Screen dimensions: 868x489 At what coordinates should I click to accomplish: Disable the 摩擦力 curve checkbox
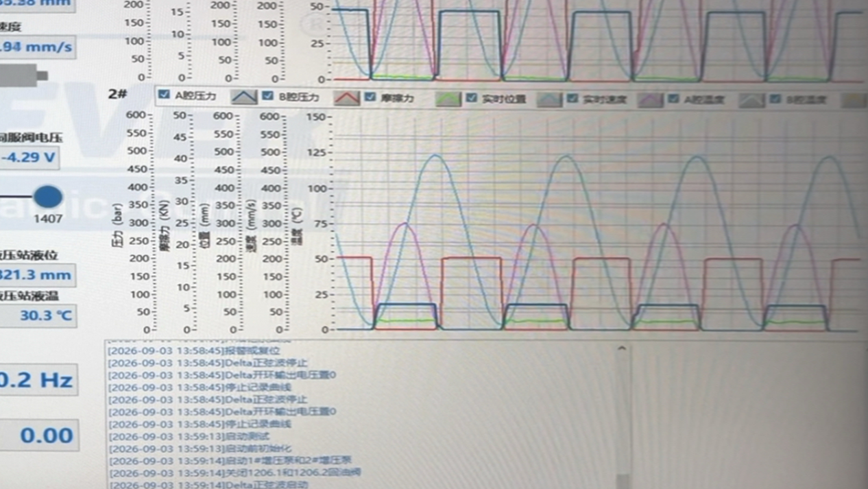(370, 97)
